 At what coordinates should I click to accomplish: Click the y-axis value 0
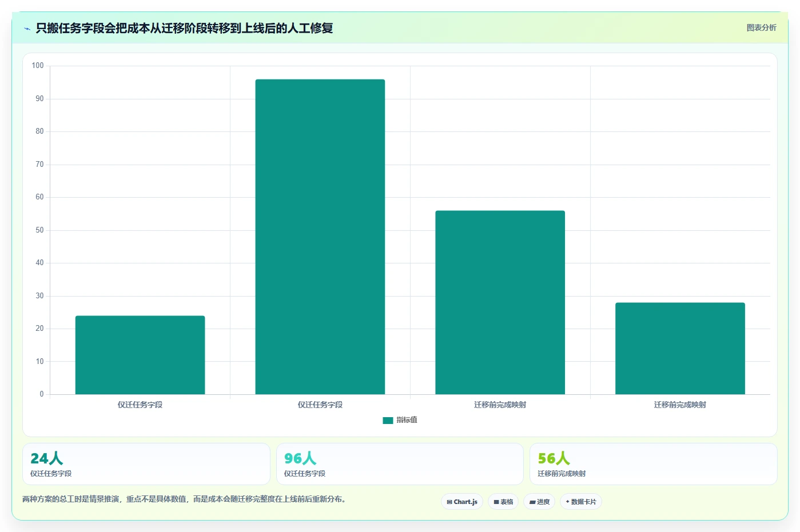42,394
